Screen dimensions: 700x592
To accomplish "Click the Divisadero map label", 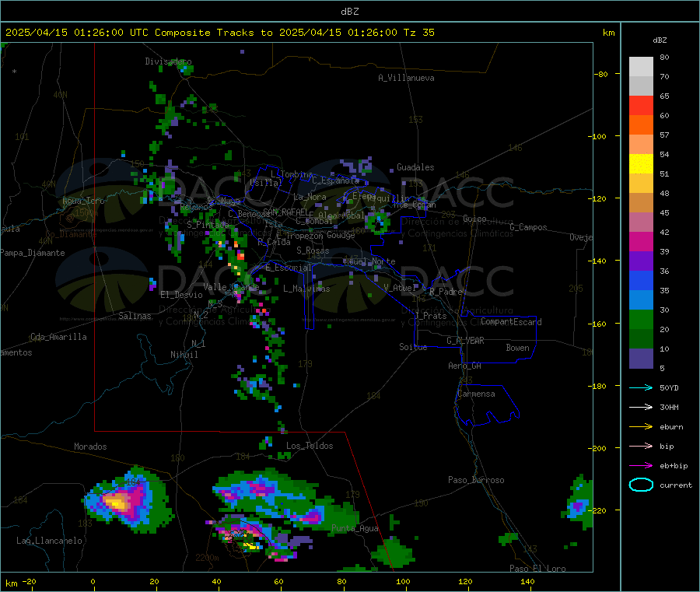I will (x=168, y=61).
